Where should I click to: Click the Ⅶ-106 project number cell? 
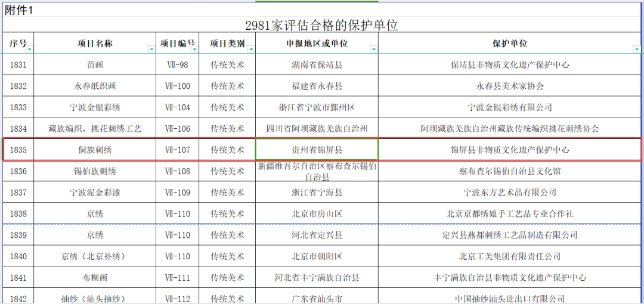177,128
